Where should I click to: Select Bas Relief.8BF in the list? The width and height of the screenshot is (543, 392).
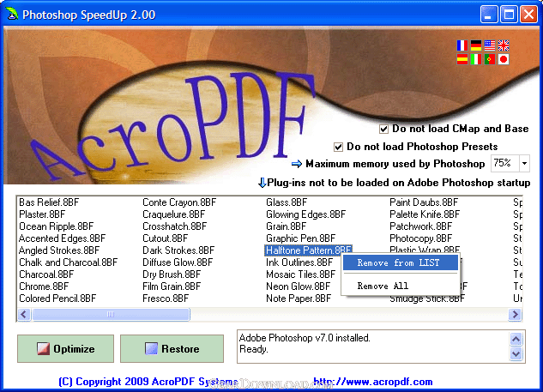[49, 202]
